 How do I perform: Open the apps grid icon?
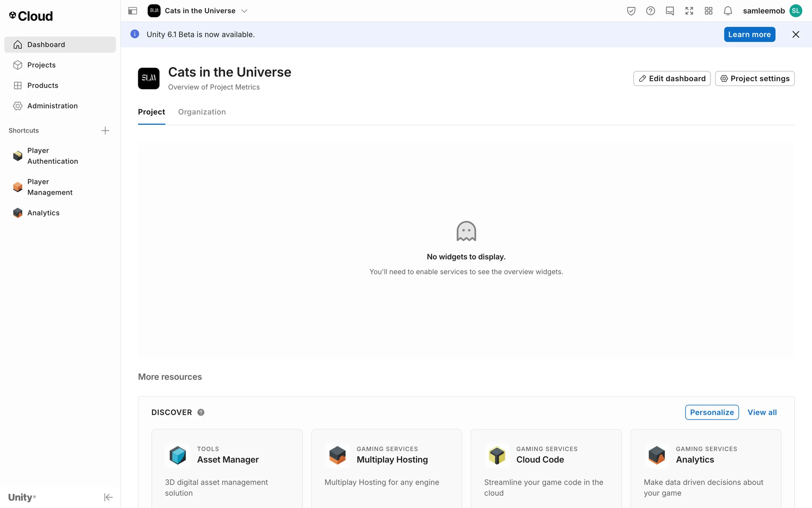point(709,11)
